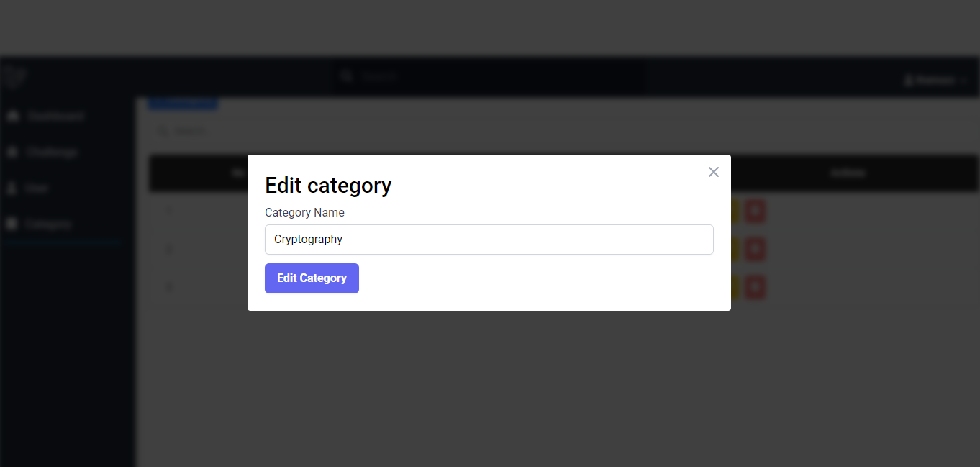The height and width of the screenshot is (469, 980).
Task: Click inside the Category Name text field
Action: point(489,239)
